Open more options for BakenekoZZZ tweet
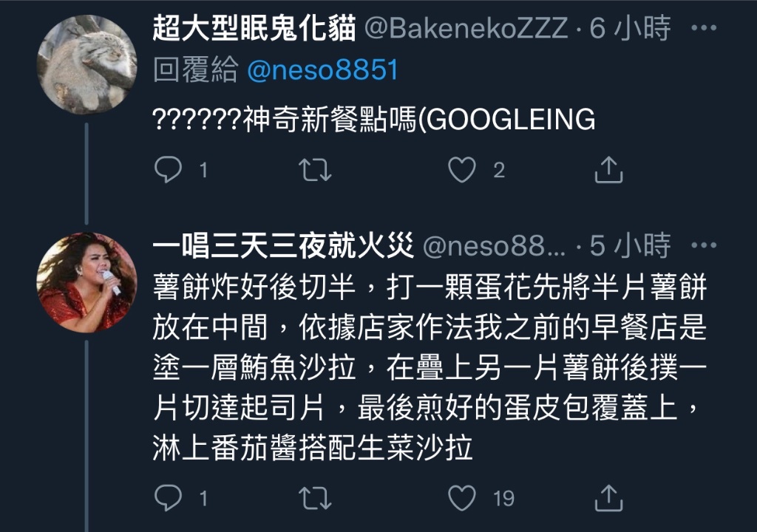This screenshot has height=532, width=757. [x=704, y=28]
